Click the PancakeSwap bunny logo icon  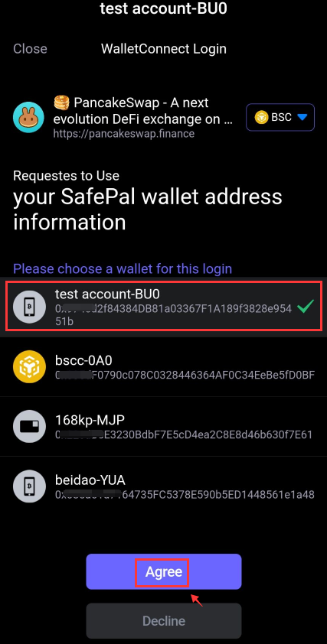pyautogui.click(x=28, y=118)
